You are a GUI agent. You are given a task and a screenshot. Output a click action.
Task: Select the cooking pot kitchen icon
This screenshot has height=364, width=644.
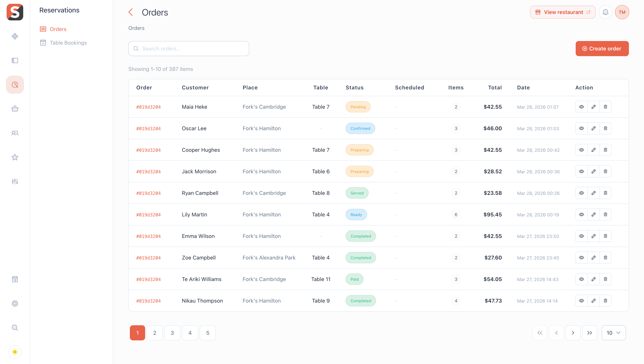(x=15, y=109)
